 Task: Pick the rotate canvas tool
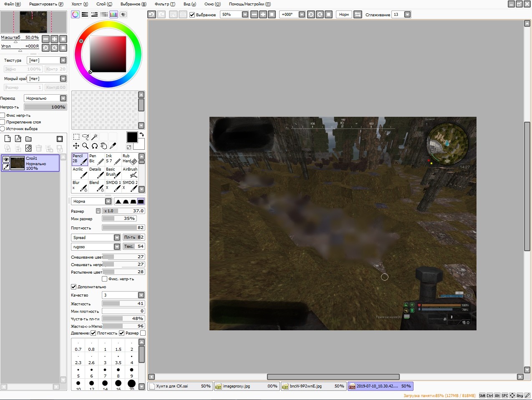point(94,146)
